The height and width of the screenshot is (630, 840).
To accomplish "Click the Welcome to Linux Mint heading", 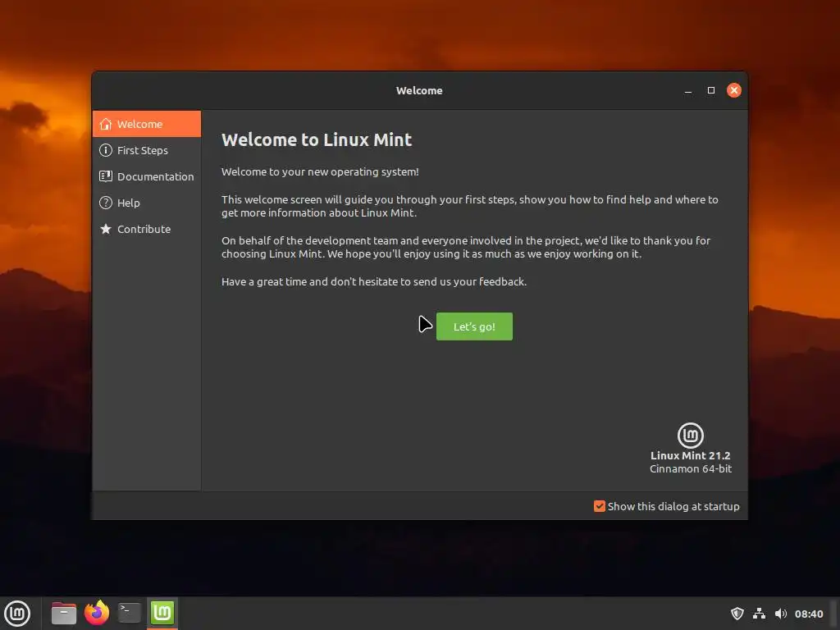I will click(x=317, y=139).
